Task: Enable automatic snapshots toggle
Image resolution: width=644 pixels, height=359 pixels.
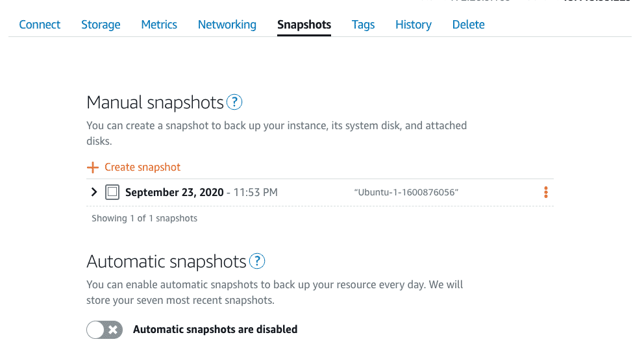Action: 105,330
